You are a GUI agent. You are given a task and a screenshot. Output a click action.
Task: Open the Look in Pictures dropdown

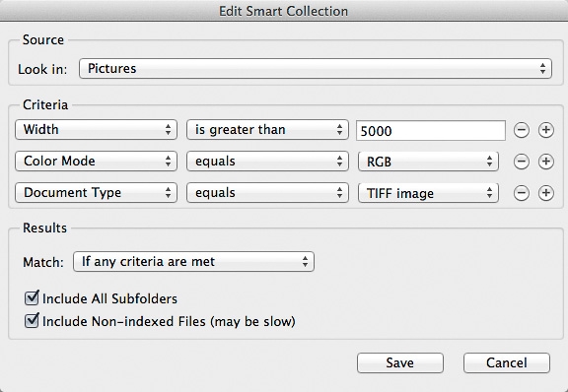pyautogui.click(x=316, y=68)
